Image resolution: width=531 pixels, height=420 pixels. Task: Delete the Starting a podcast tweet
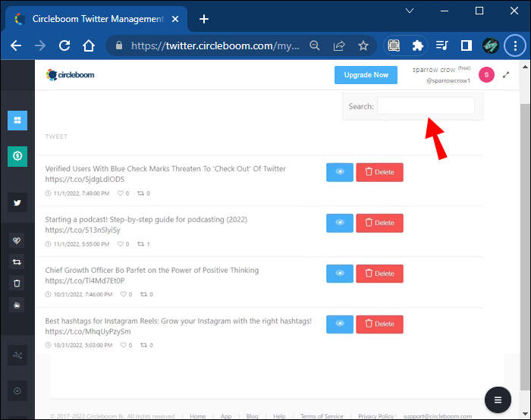tap(379, 223)
